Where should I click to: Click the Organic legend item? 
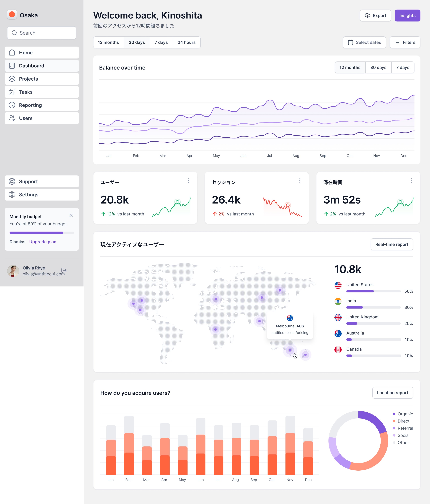405,414
